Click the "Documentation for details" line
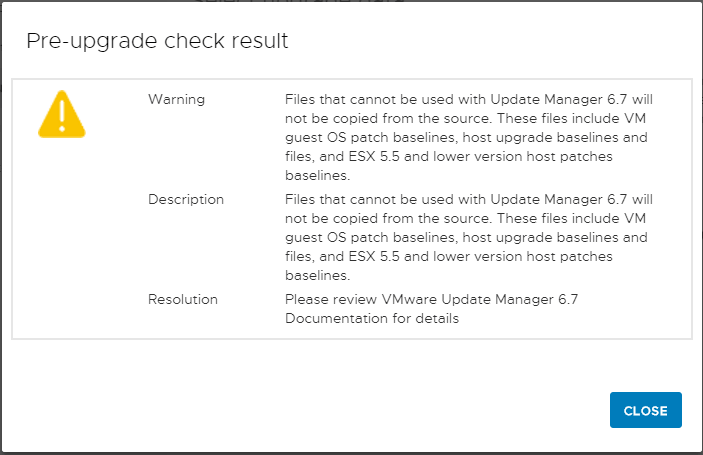Screen dimensions: 703x455 tap(372, 318)
